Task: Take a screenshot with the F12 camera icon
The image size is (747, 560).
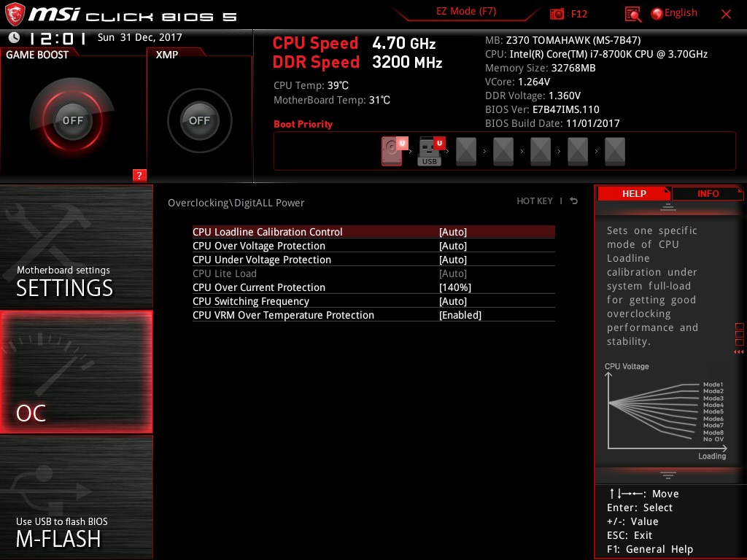Action: (557, 14)
